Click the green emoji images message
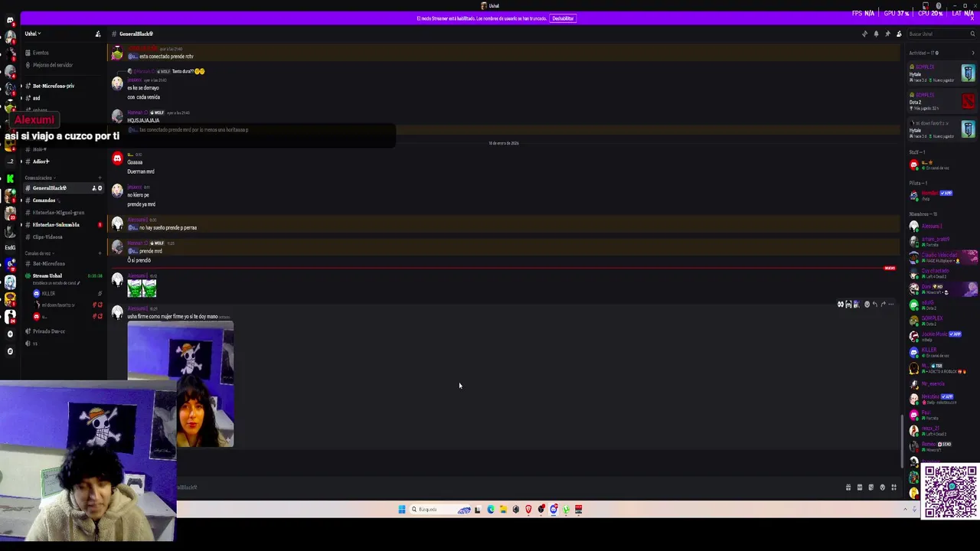This screenshot has height=551, width=980. click(x=142, y=289)
